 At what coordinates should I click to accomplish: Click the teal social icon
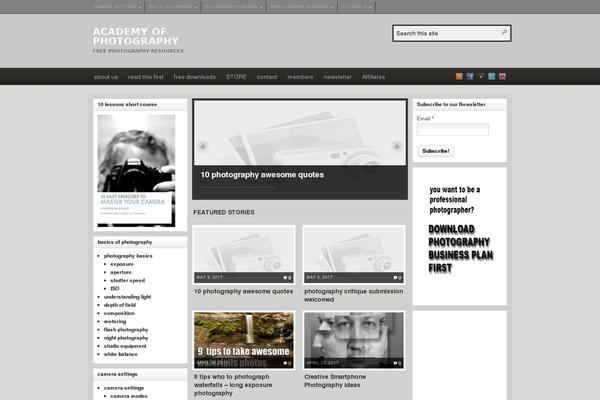pyautogui.click(x=491, y=77)
